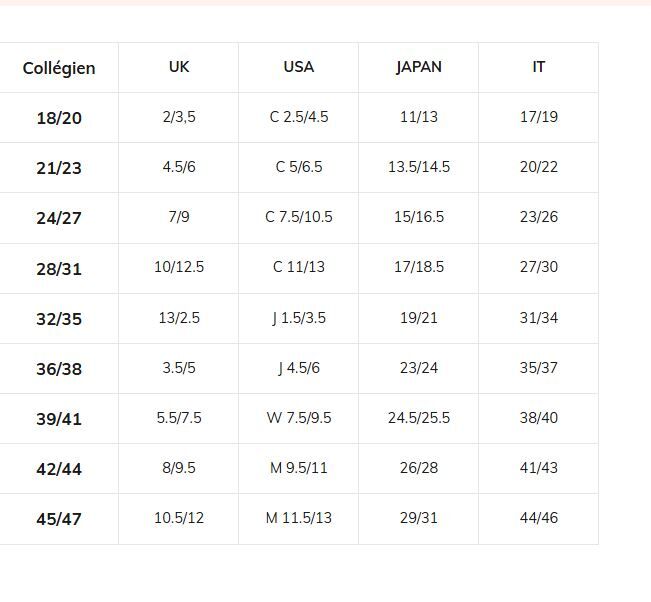Screen dimensions: 651x602
Task: Click the C 2.5/4.5 USA size cell
Action: coord(299,117)
